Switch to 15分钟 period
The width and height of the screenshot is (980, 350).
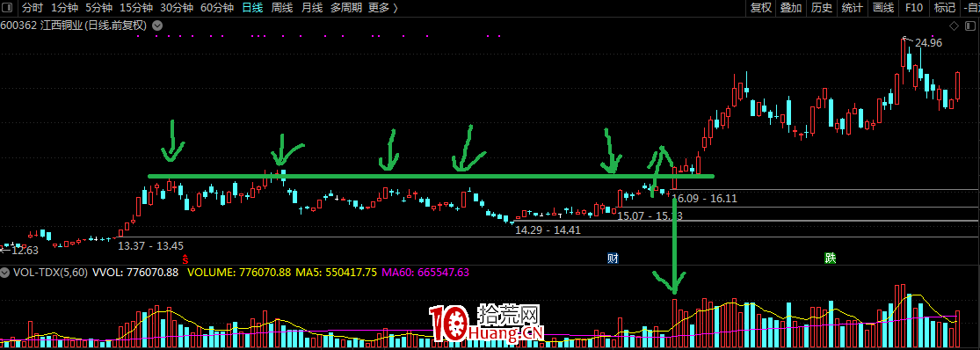pos(135,8)
